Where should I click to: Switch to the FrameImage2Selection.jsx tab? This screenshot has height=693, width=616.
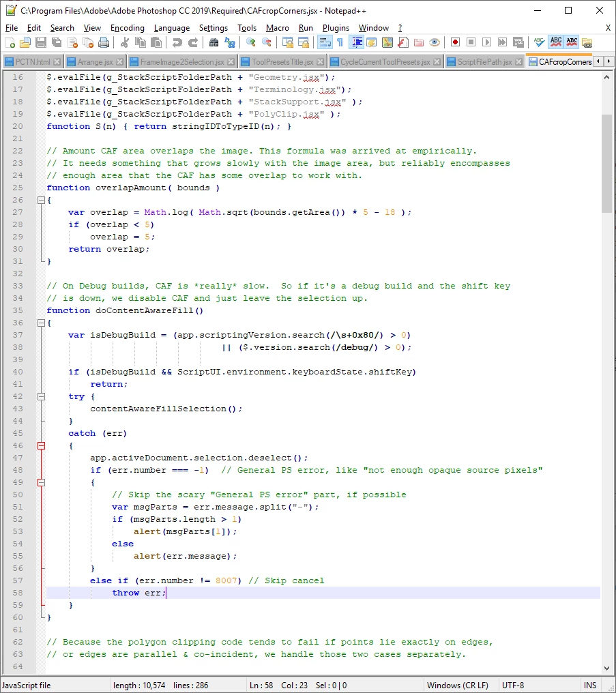point(181,62)
